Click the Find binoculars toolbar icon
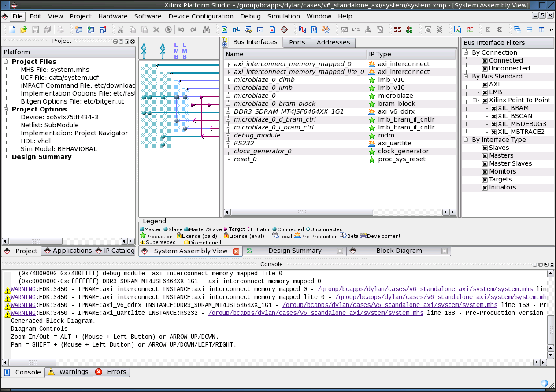The height and width of the screenshot is (392, 556). 206,30
